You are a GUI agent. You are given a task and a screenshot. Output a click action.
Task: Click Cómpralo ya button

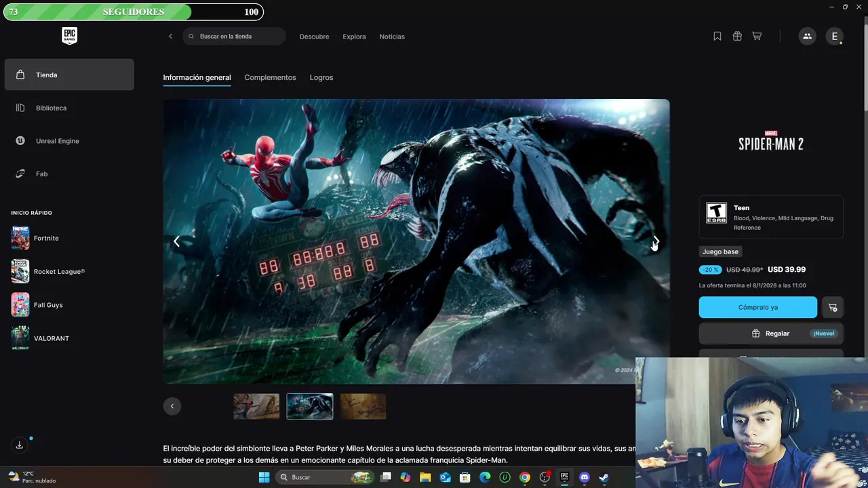(x=758, y=307)
